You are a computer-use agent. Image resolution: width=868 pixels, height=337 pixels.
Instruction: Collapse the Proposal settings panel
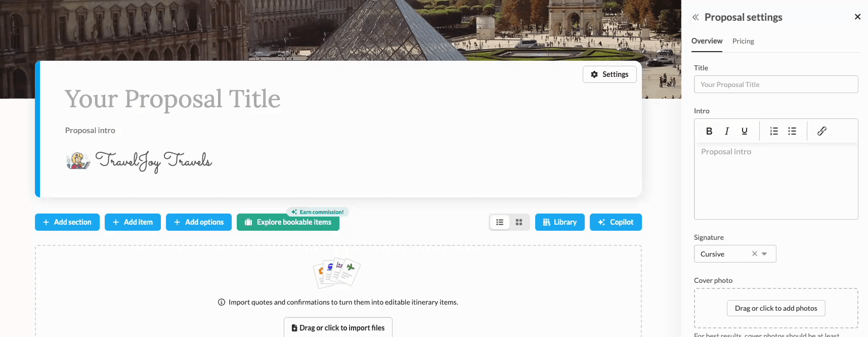[696, 17]
